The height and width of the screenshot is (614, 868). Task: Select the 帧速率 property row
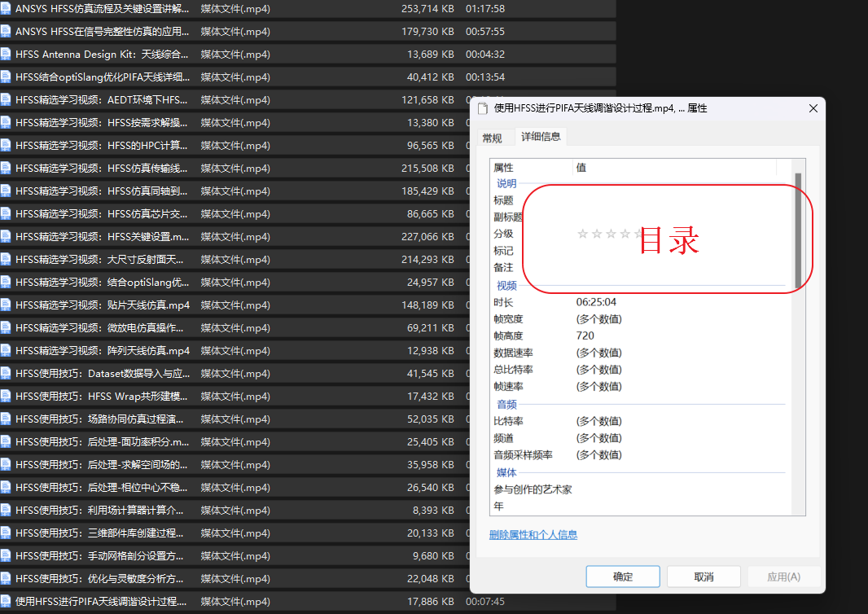639,387
